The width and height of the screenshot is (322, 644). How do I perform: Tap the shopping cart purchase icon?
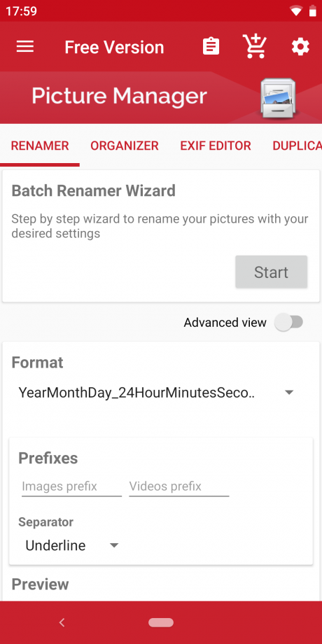pos(255,46)
